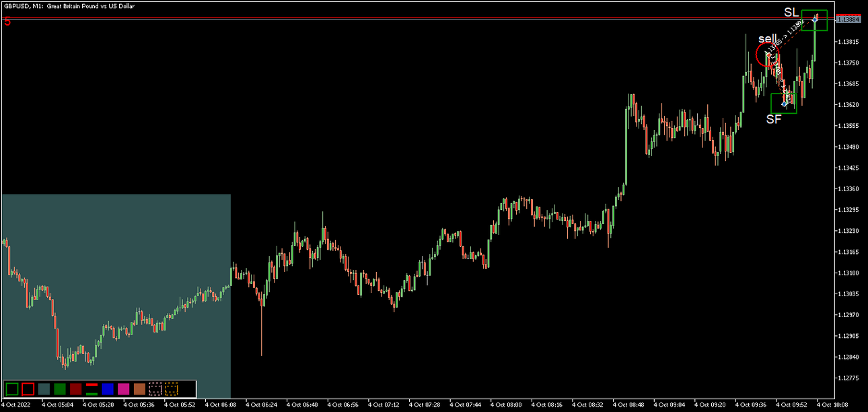The height and width of the screenshot is (412, 868).
Task: Click the time label 4 Oct 08:32
Action: [588, 405]
